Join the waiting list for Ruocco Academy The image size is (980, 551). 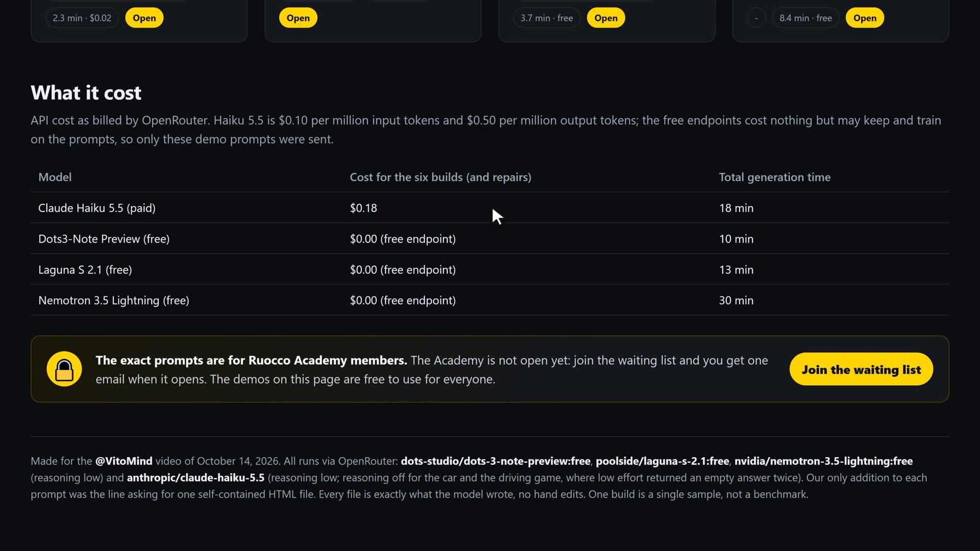point(861,369)
